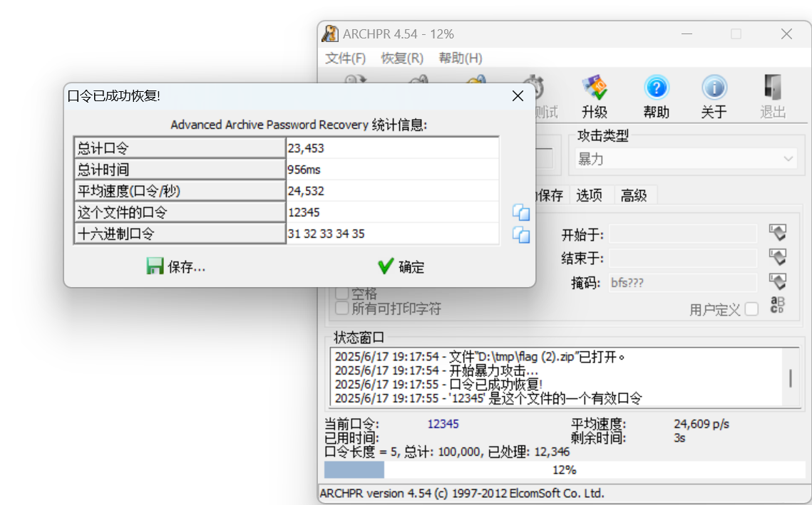Image resolution: width=812 pixels, height=505 pixels.
Task: Expand the 攻击类型 dropdown showing 暴力
Action: [686, 159]
